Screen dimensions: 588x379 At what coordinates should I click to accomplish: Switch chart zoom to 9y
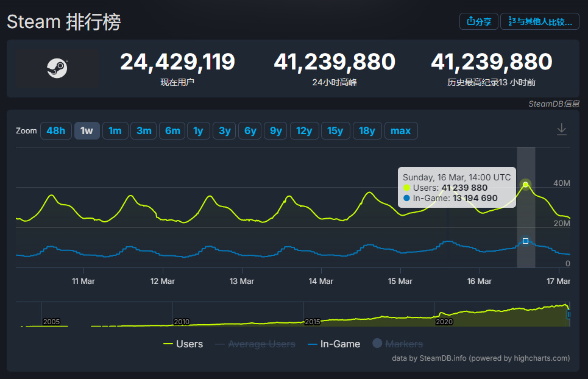[275, 131]
